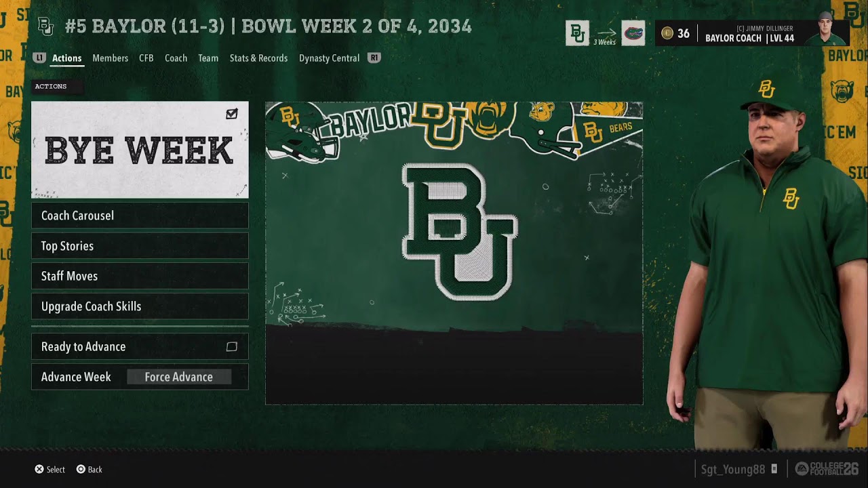Click the Baylor team icon in schedule

(577, 33)
